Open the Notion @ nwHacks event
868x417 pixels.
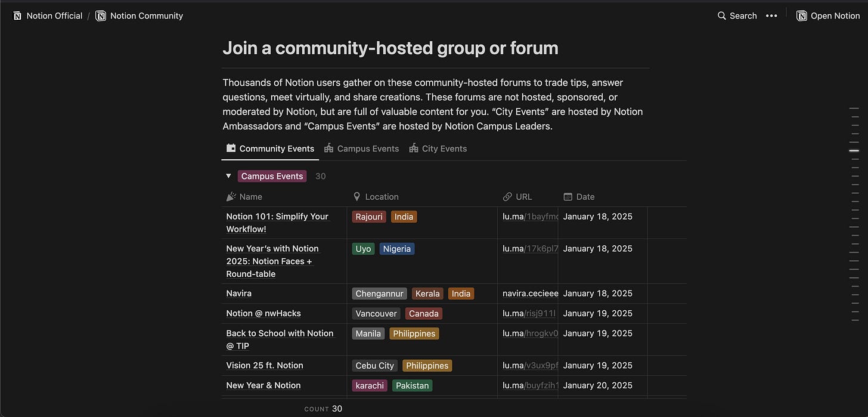263,313
